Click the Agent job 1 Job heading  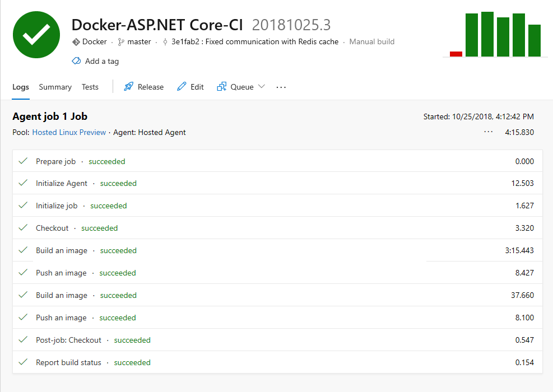(50, 116)
